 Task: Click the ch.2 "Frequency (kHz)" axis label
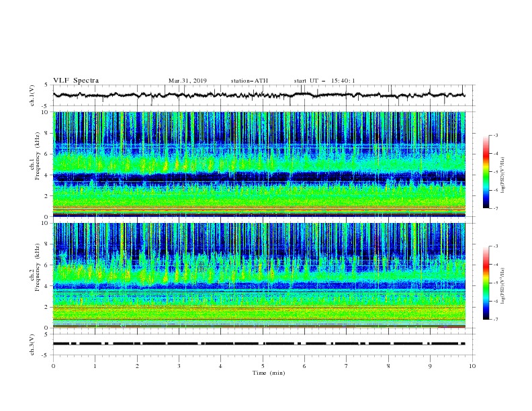click(x=37, y=267)
